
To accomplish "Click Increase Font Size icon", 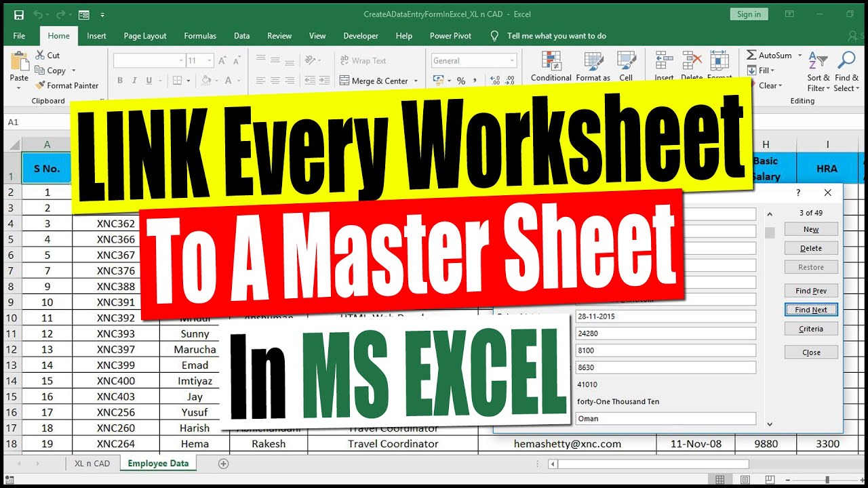I will point(223,60).
